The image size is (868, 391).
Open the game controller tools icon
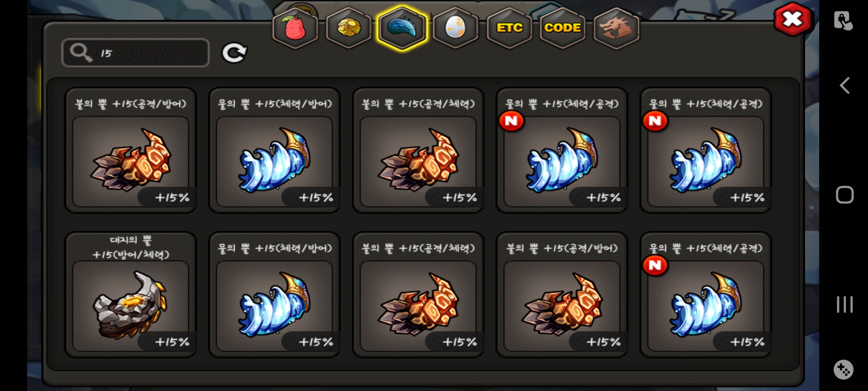coord(843,370)
